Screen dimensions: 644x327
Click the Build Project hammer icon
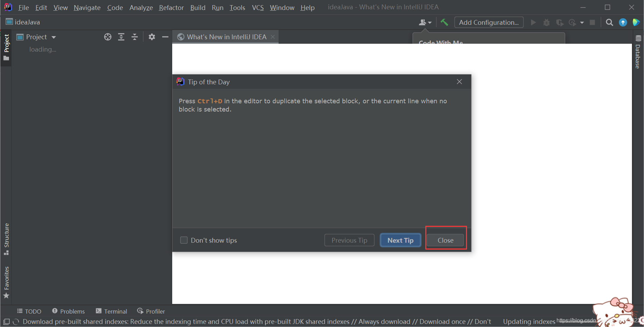pos(444,22)
